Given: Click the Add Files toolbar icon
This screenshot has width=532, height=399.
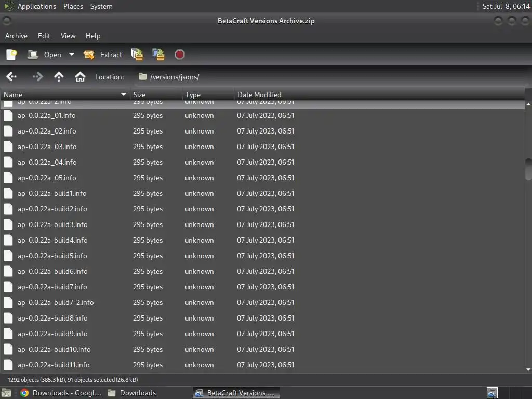Looking at the screenshot, I should [137, 55].
